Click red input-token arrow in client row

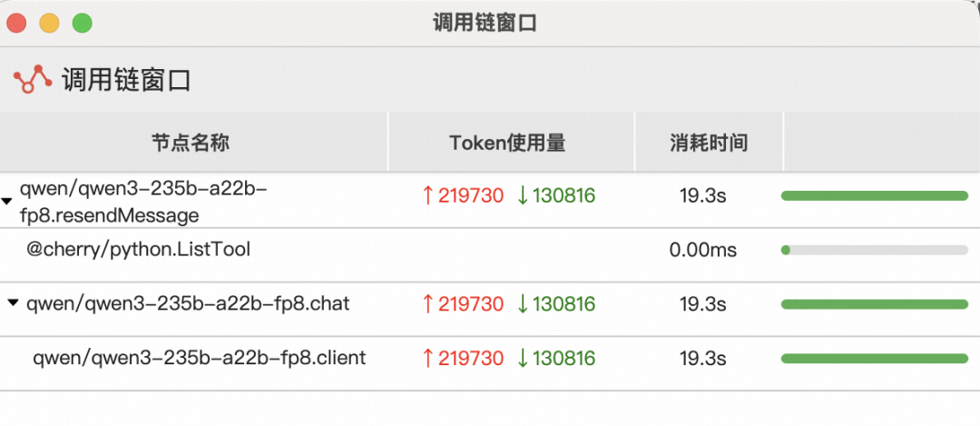click(x=428, y=359)
